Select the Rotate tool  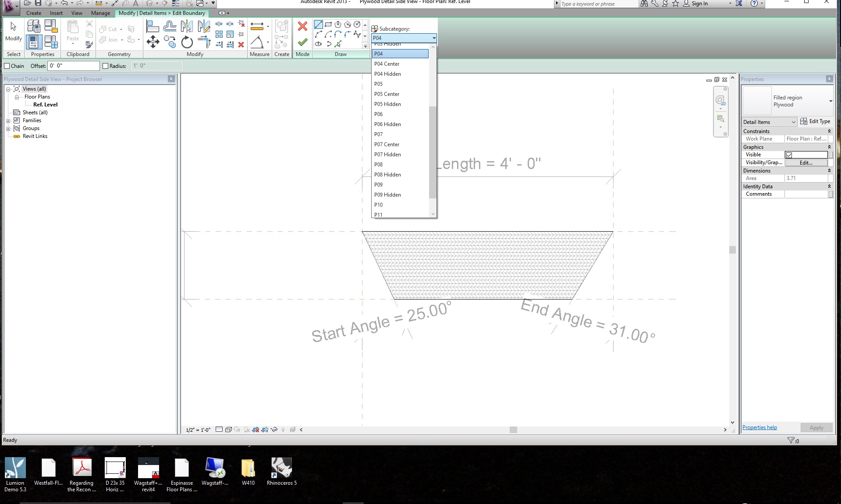[x=187, y=42]
